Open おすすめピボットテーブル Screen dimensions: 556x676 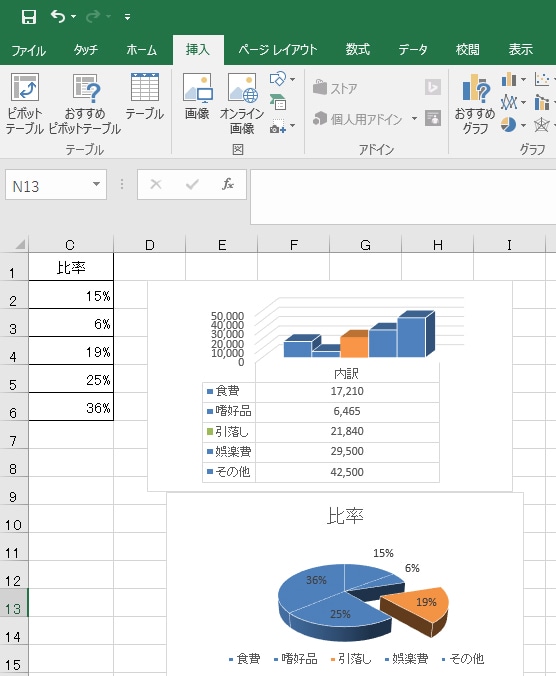pyautogui.click(x=85, y=103)
